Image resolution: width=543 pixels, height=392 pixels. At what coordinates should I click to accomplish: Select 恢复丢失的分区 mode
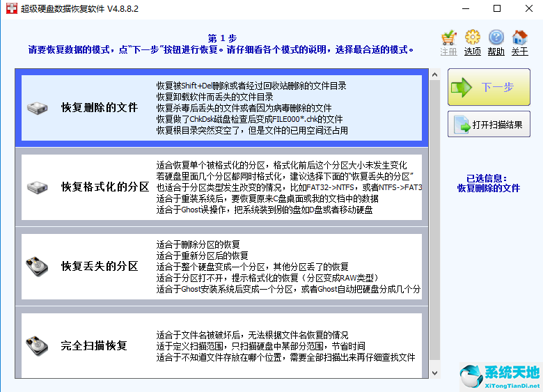point(221,266)
